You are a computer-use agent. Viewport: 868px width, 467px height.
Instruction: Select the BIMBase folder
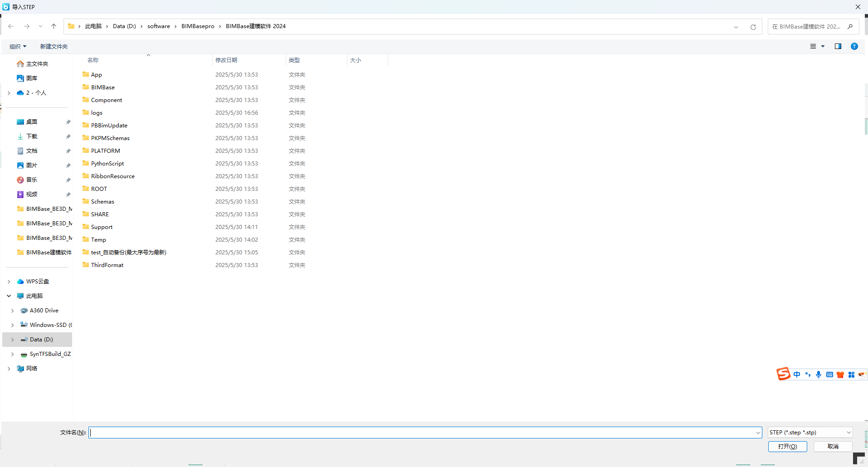(x=103, y=87)
